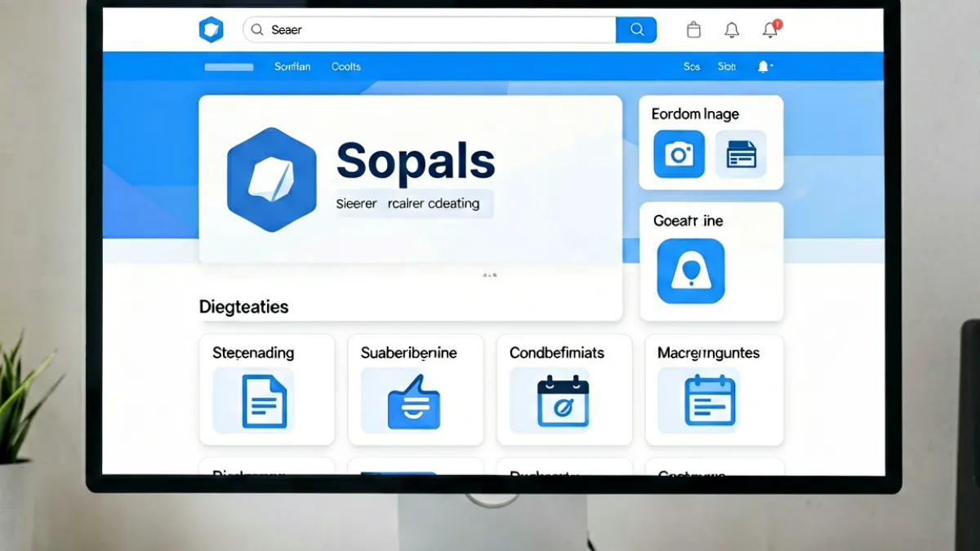This screenshot has height=551, width=980.
Task: Click the Condbefimiats card title
Action: pos(557,353)
